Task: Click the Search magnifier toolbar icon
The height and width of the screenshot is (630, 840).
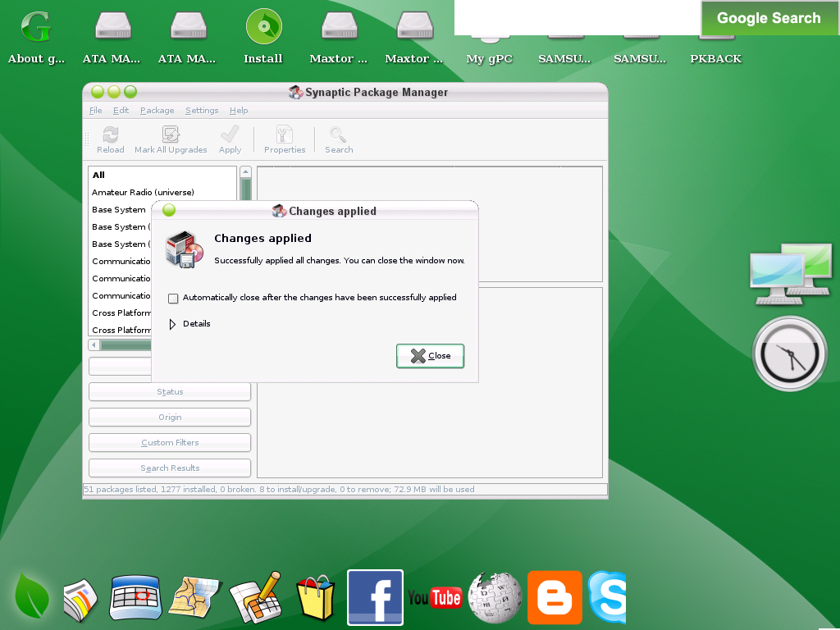Action: 338,135
